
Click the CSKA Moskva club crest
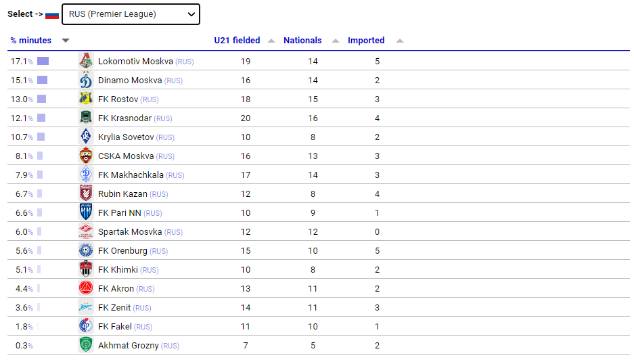point(86,156)
